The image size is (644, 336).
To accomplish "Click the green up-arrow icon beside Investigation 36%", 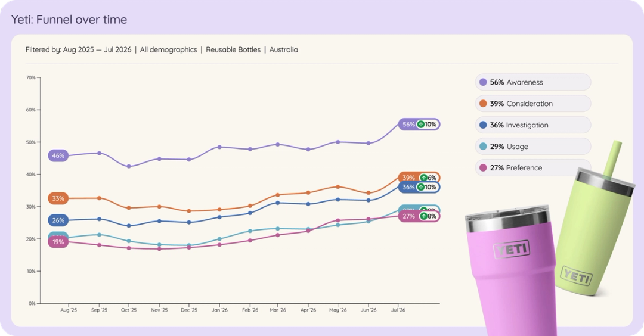I will click(420, 187).
